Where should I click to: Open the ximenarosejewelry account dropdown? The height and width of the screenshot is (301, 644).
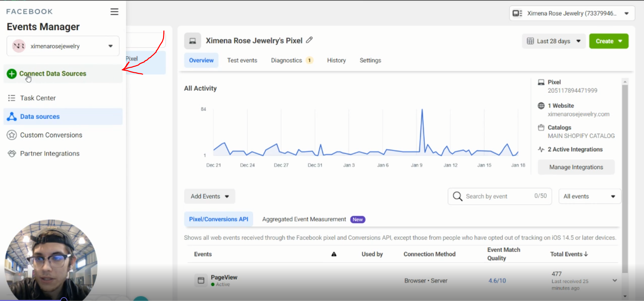[63, 46]
